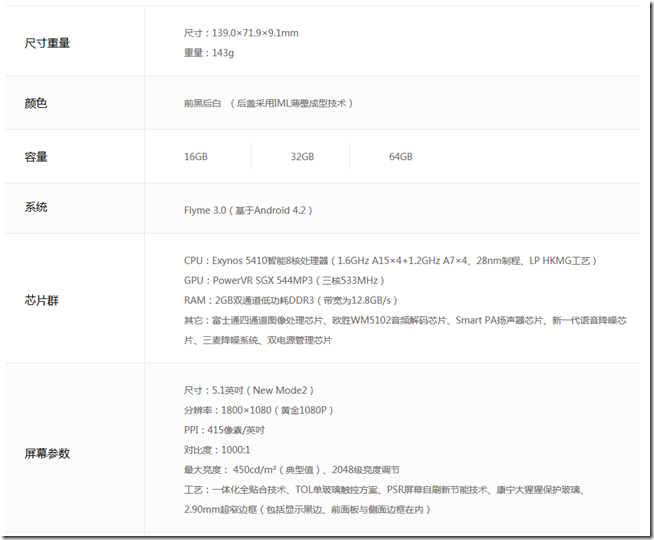Click the 屏幕参数 row heading
This screenshot has width=654, height=540.
47,453
